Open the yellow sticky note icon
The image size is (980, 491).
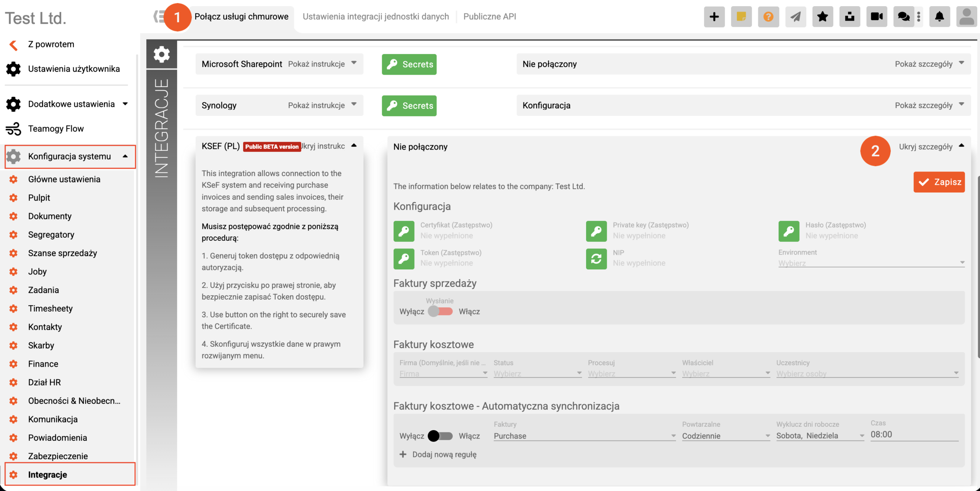click(741, 17)
